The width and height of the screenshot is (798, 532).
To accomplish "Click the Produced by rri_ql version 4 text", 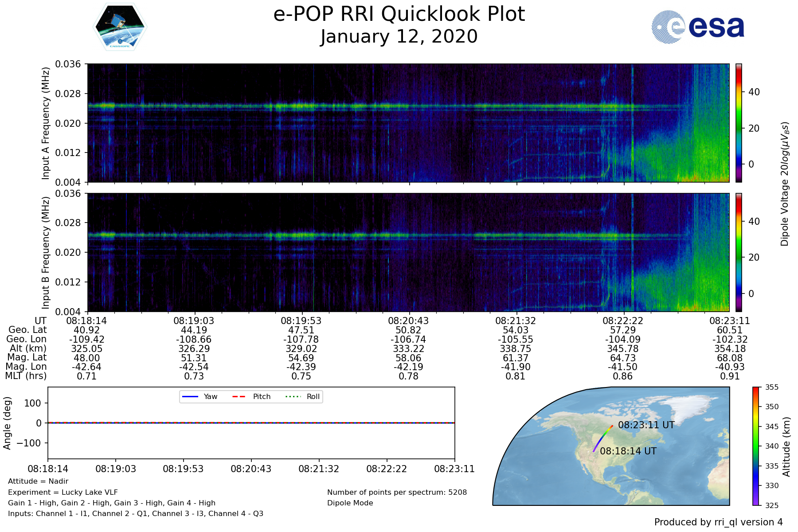I will tap(718, 522).
